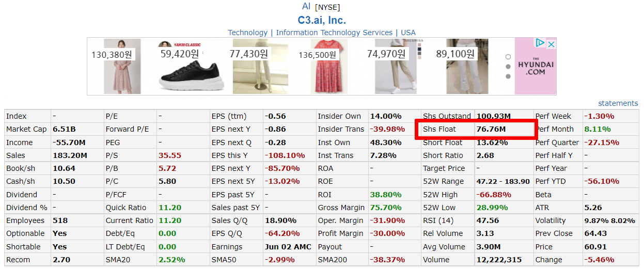Click the SMA20 value 2.52%
The image size is (644, 270).
point(172,260)
